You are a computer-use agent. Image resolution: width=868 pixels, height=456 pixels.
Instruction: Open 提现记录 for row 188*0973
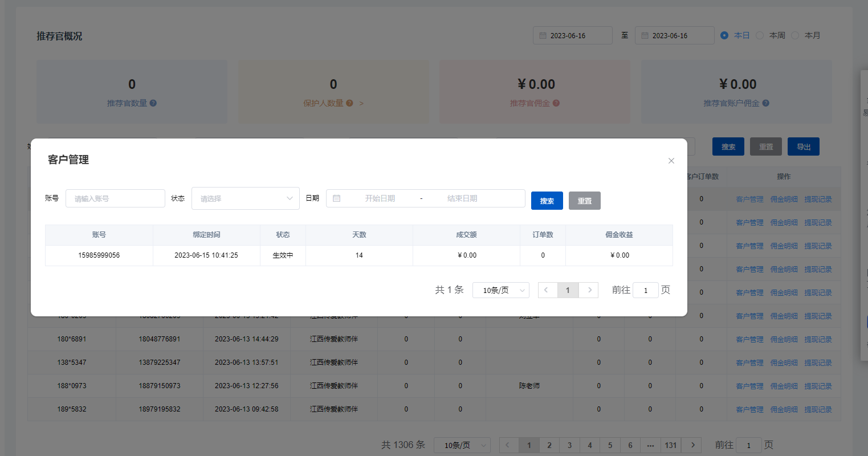click(x=818, y=386)
